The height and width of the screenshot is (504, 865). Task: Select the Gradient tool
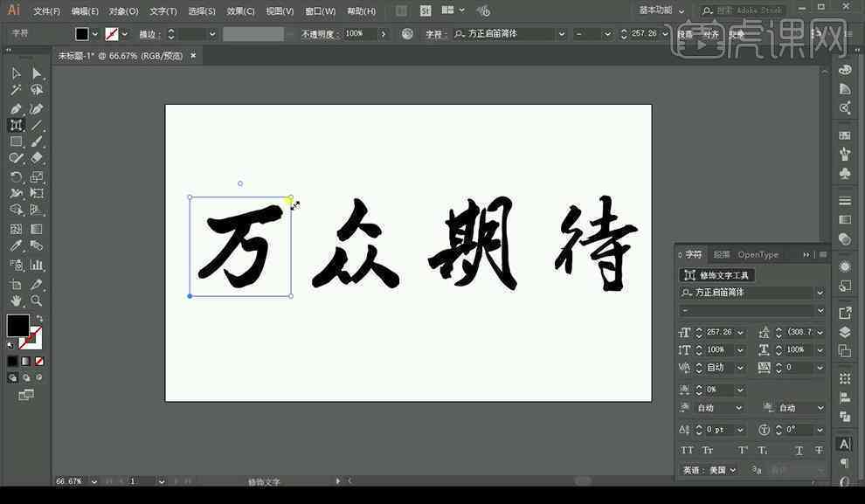pyautogui.click(x=37, y=229)
